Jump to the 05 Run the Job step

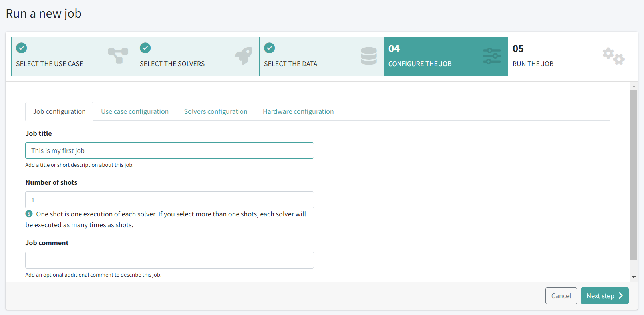point(570,57)
